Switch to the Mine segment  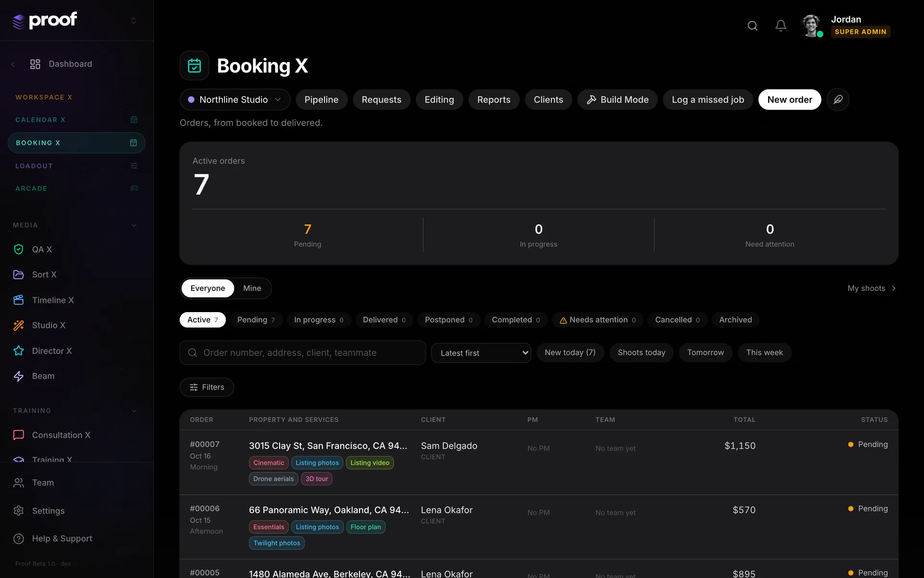[x=252, y=288]
